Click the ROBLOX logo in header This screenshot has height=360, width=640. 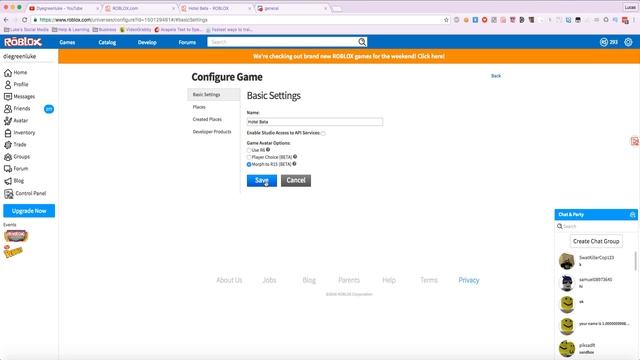point(23,42)
